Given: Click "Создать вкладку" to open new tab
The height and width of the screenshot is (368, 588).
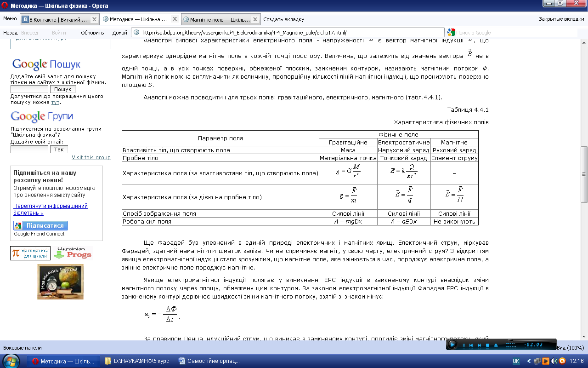Looking at the screenshot, I should click(284, 19).
